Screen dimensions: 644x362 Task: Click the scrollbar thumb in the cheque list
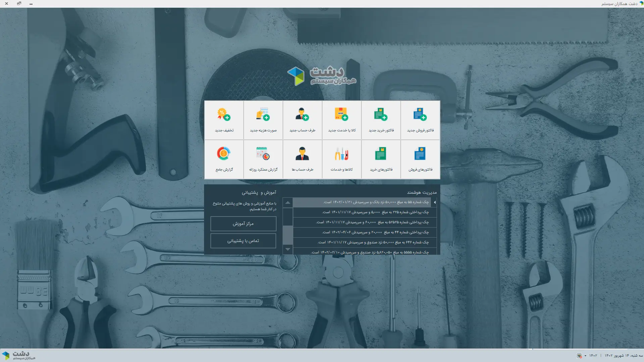288,235
